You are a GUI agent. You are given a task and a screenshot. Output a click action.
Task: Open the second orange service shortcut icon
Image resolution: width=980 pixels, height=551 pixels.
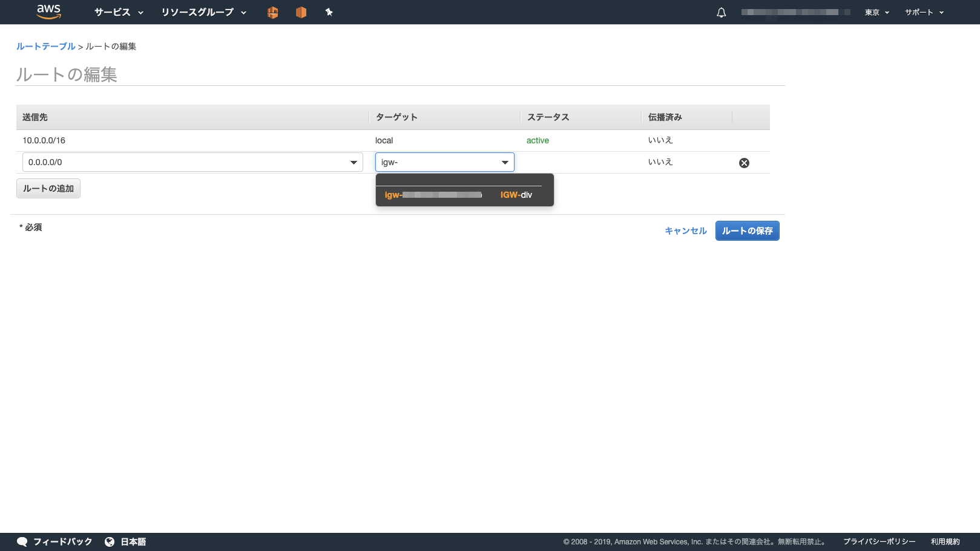coord(301,12)
